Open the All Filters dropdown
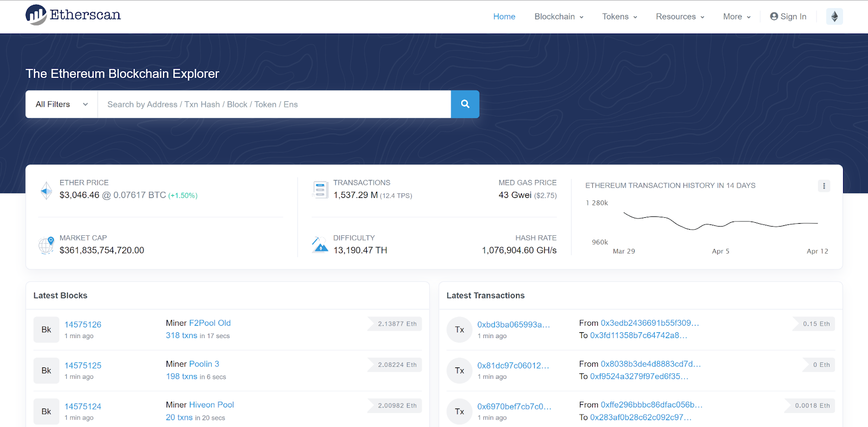Viewport: 868px width, 427px height. pyautogui.click(x=62, y=104)
